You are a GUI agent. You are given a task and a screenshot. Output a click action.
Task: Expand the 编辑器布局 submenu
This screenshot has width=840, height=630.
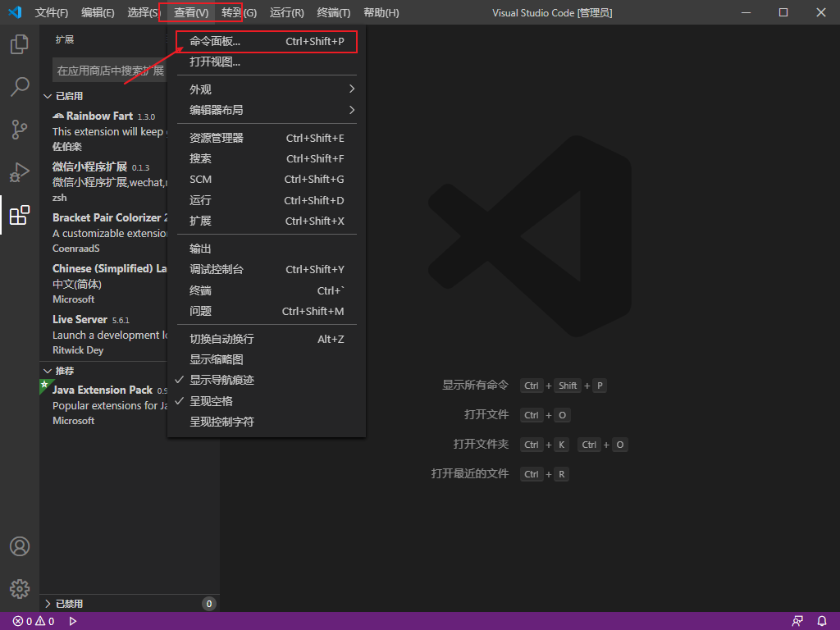267,110
